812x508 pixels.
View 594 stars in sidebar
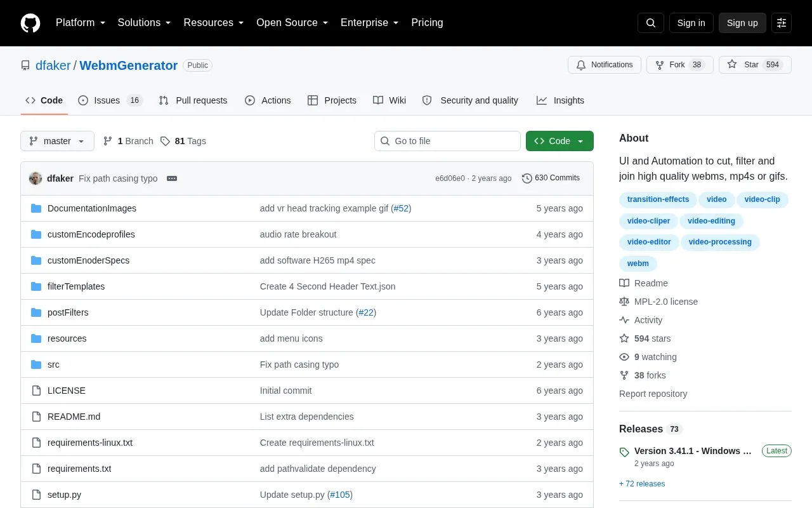645,338
